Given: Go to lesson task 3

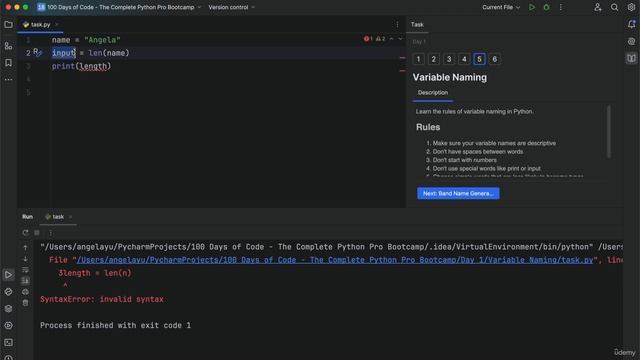Looking at the screenshot, I should pos(449,59).
